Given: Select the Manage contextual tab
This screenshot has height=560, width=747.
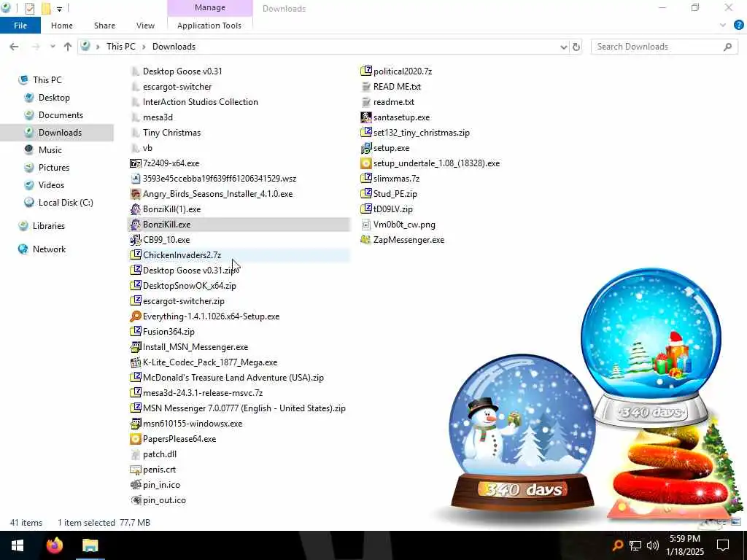Looking at the screenshot, I should click(209, 7).
